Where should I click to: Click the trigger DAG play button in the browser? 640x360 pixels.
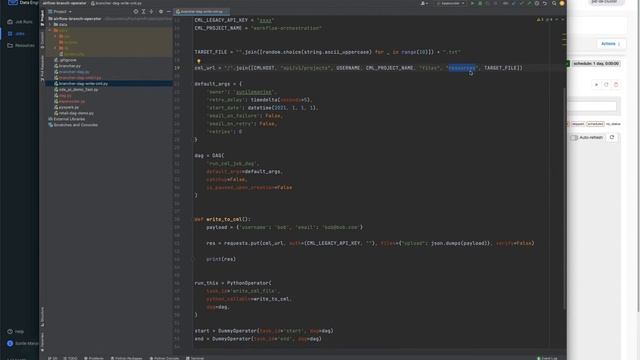(596, 84)
